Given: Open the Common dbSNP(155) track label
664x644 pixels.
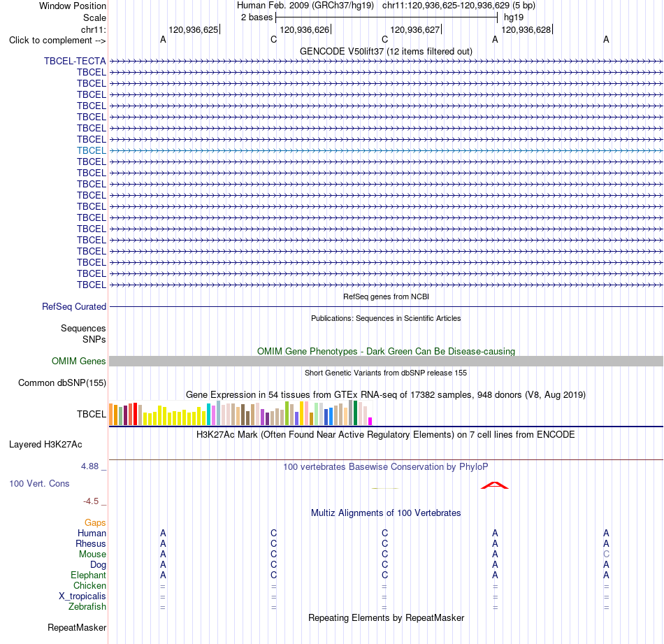Looking at the screenshot, I should click(62, 382).
